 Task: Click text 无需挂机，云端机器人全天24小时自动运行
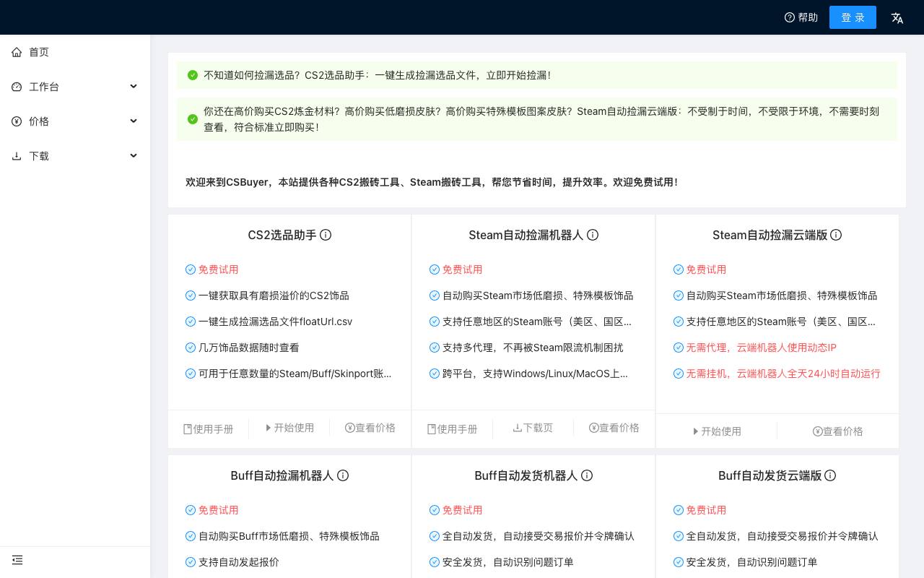point(783,374)
